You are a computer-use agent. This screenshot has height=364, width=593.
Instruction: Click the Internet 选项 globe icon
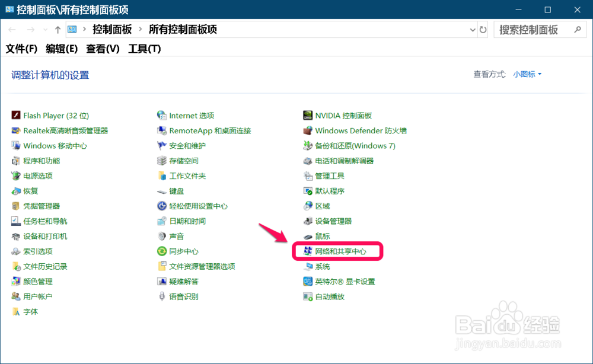click(162, 115)
